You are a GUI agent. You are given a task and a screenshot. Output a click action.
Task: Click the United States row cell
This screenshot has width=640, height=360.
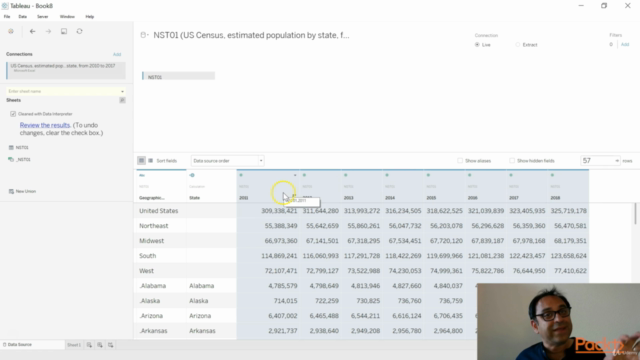point(158,211)
